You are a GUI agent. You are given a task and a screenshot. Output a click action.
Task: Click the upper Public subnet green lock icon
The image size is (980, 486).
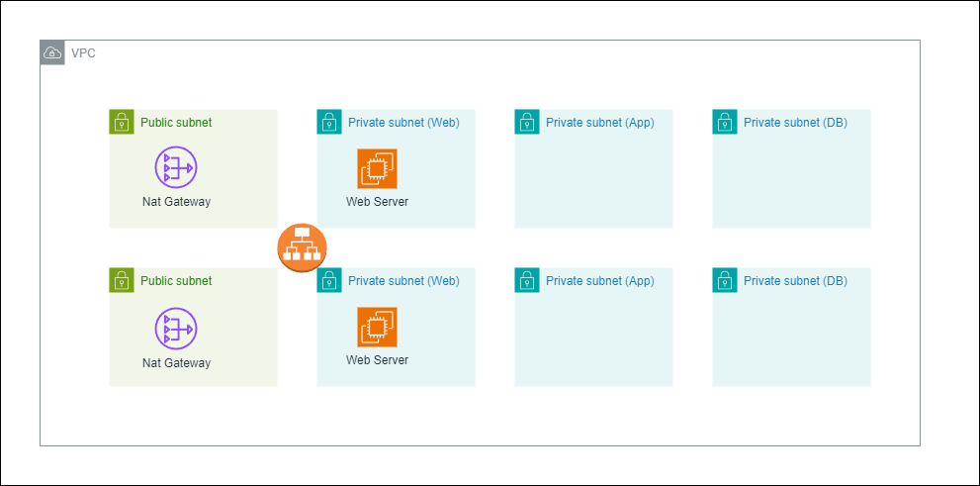tap(122, 122)
